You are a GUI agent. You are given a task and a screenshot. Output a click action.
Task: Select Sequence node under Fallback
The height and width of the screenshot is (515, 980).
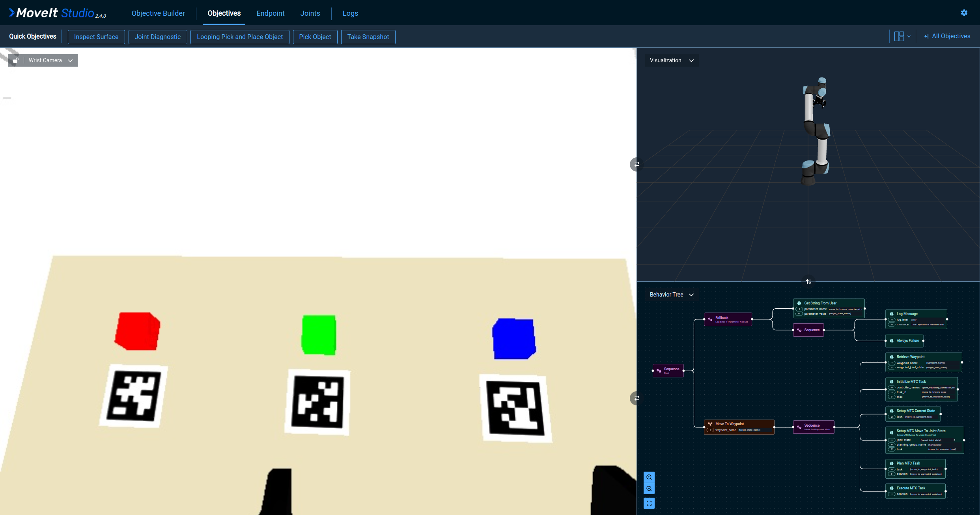[808, 330]
